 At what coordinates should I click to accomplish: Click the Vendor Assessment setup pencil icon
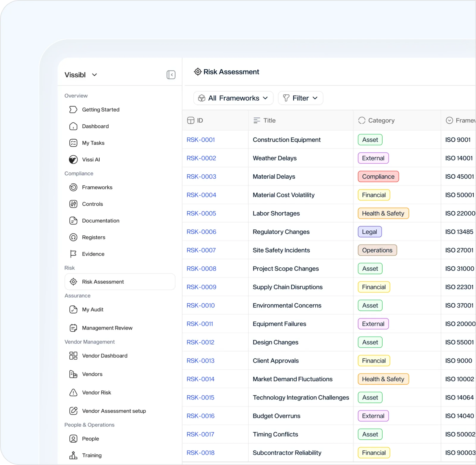pos(73,411)
